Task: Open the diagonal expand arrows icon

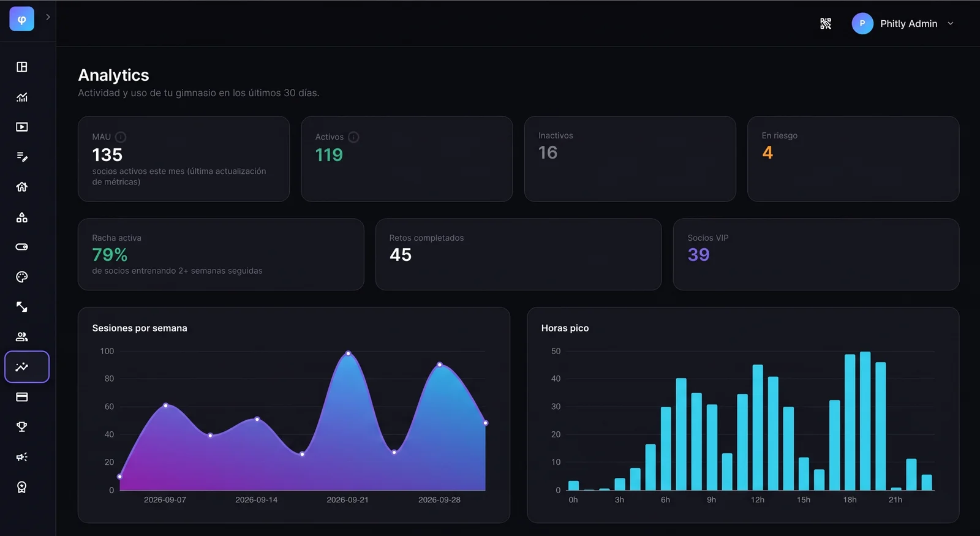Action: [22, 307]
